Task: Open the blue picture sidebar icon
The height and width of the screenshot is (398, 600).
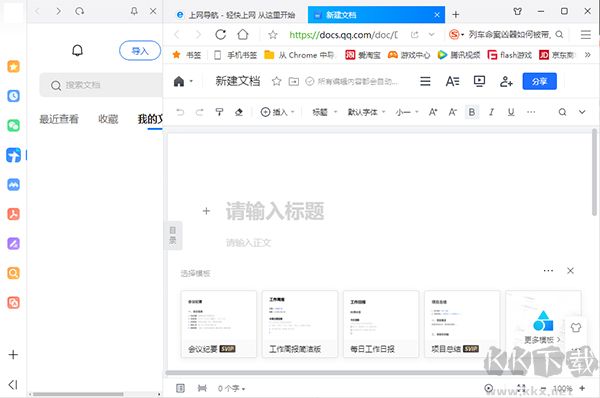Action: click(x=13, y=184)
